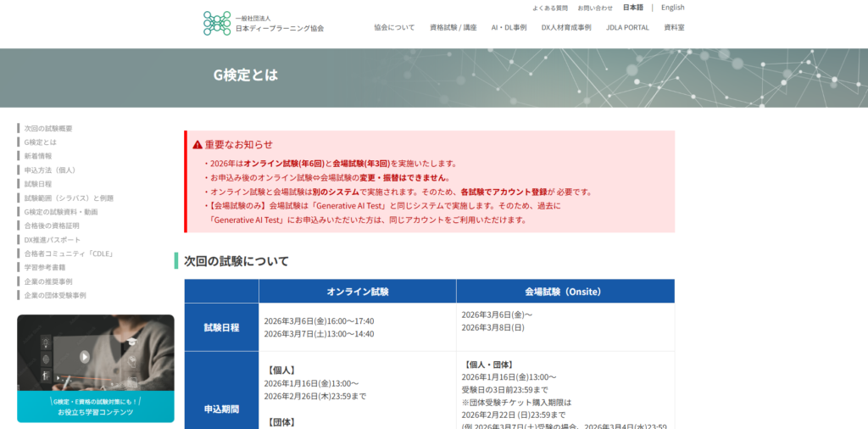Open the AI・DL事例 menu
The image size is (868, 429).
(x=509, y=27)
